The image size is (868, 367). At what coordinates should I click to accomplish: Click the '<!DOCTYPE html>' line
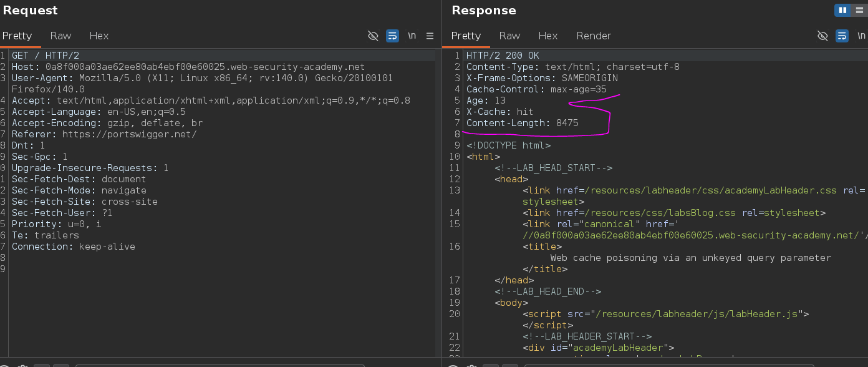click(x=508, y=145)
